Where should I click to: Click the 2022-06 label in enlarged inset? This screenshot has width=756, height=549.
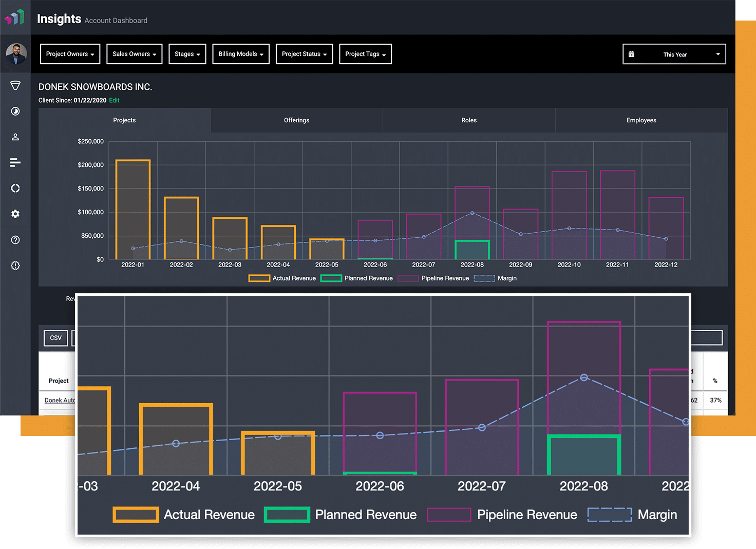coord(380,486)
